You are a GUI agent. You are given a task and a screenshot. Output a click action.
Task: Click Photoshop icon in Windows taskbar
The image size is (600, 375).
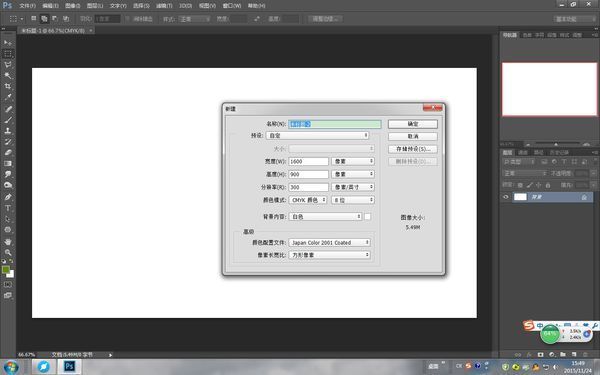coord(69,367)
